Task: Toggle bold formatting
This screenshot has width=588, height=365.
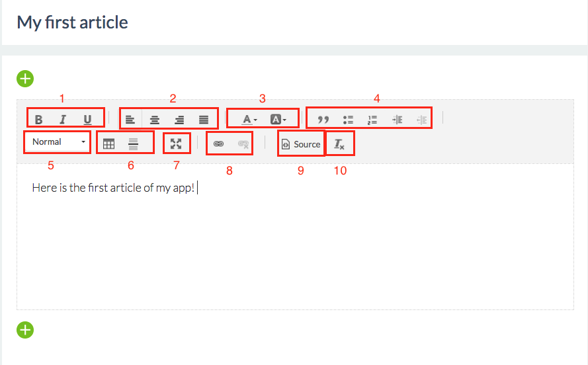Action: click(x=38, y=120)
